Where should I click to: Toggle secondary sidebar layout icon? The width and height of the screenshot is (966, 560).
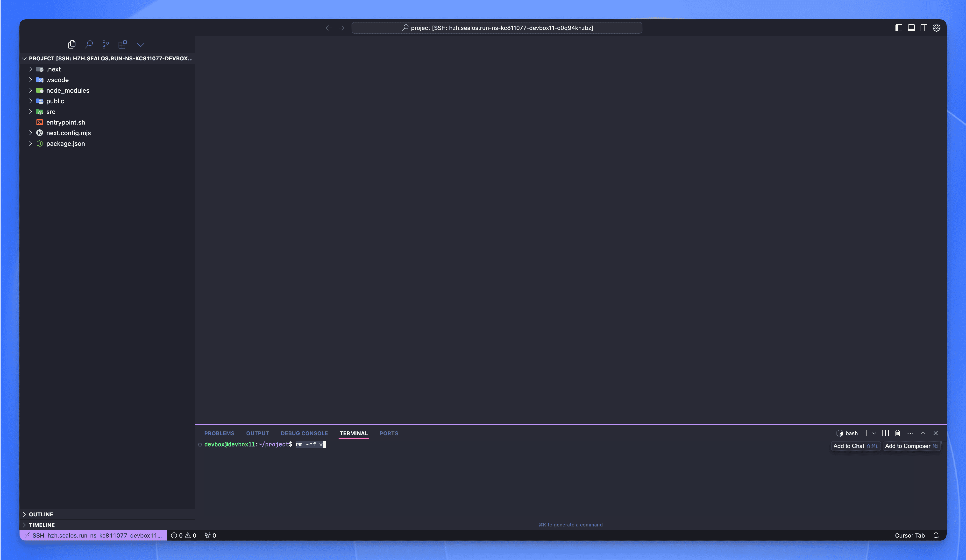(x=924, y=28)
